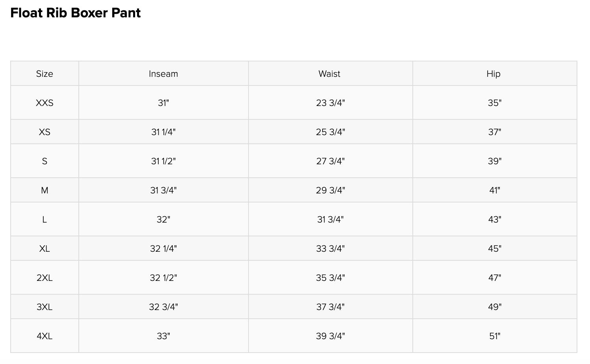Click the 35 3/4" waist cell
The width and height of the screenshot is (590, 364).
click(x=330, y=278)
